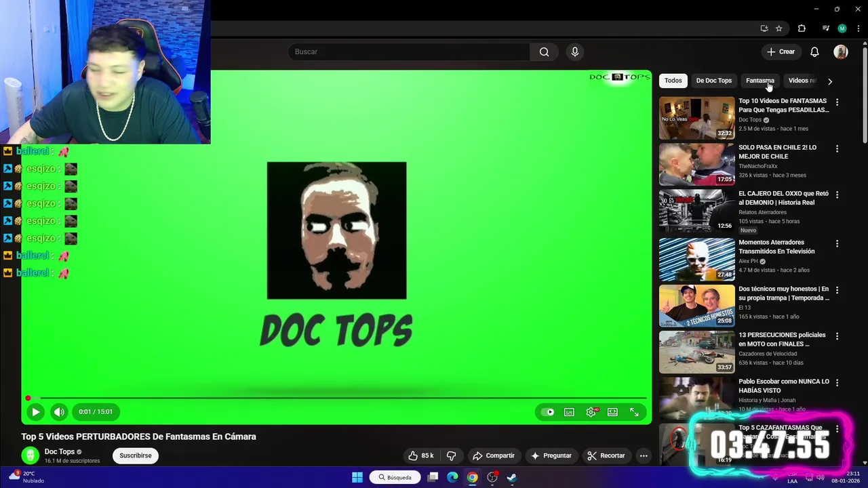
Task: Open video settings gear with HD badge
Action: pos(591,412)
